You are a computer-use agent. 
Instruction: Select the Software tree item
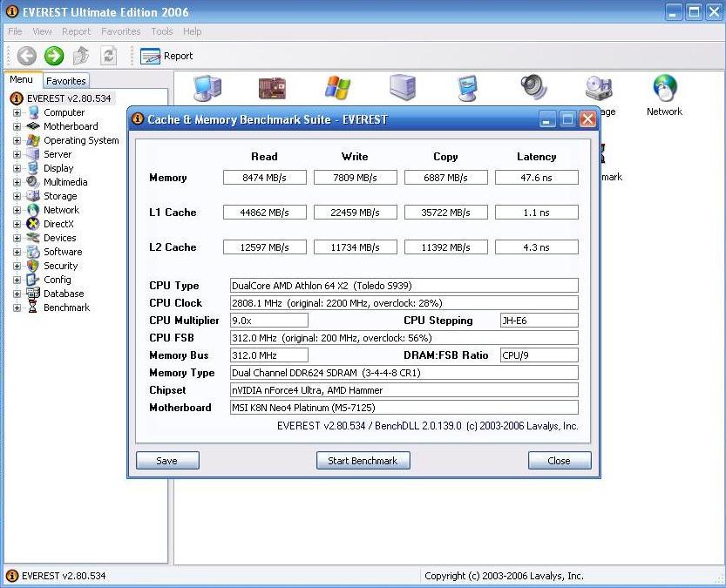(x=63, y=252)
